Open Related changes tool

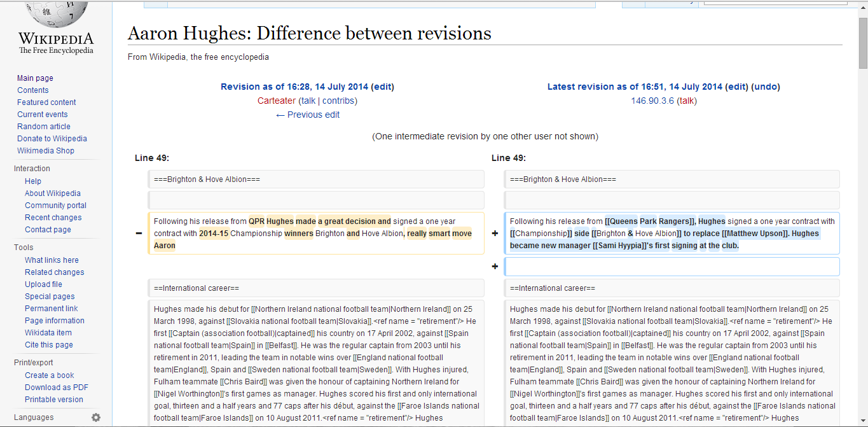pos(54,272)
